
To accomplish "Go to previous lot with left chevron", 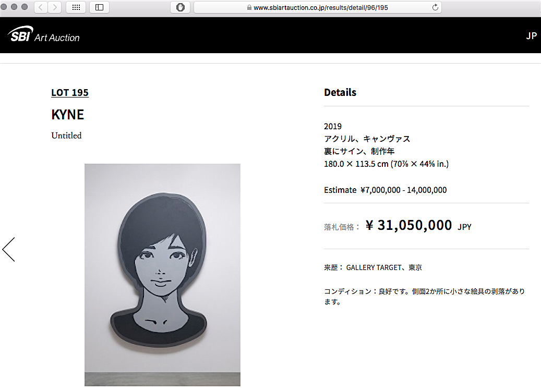I will point(9,249).
